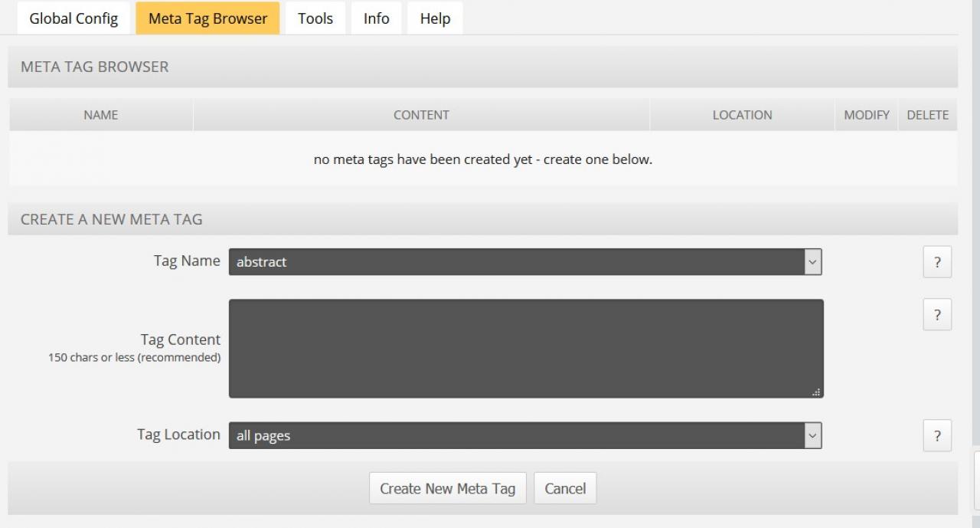Click the LOCATION column header
The image size is (980, 528).
[x=742, y=115]
